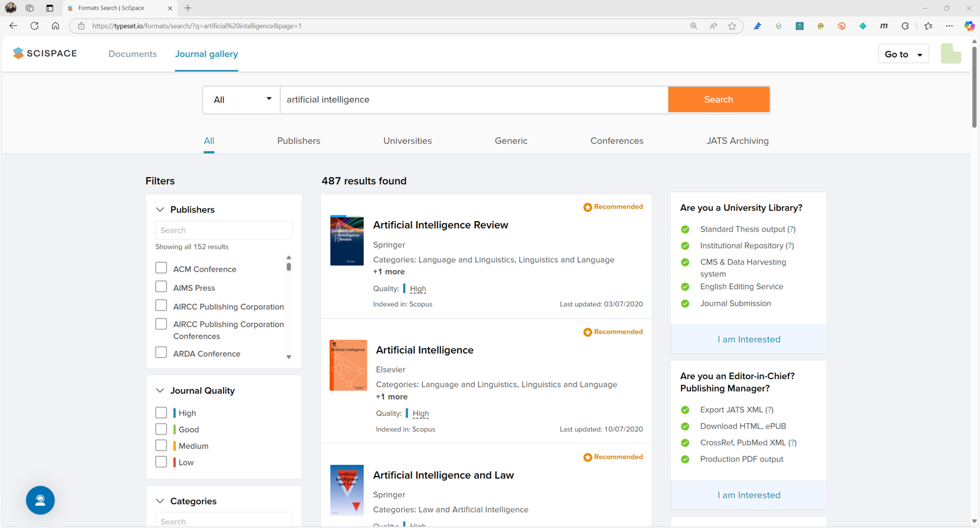This screenshot has height=528, width=980.
Task: Switch to the Universities results tab
Action: 407,141
